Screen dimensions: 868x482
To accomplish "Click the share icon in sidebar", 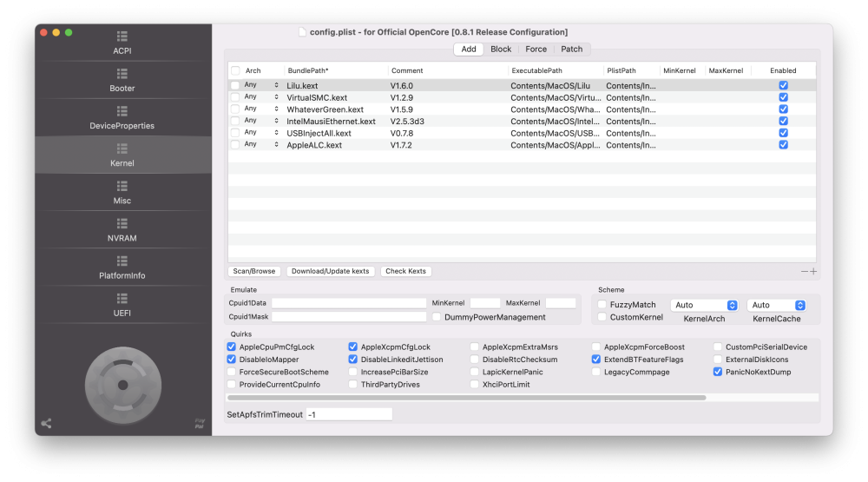I will click(47, 423).
